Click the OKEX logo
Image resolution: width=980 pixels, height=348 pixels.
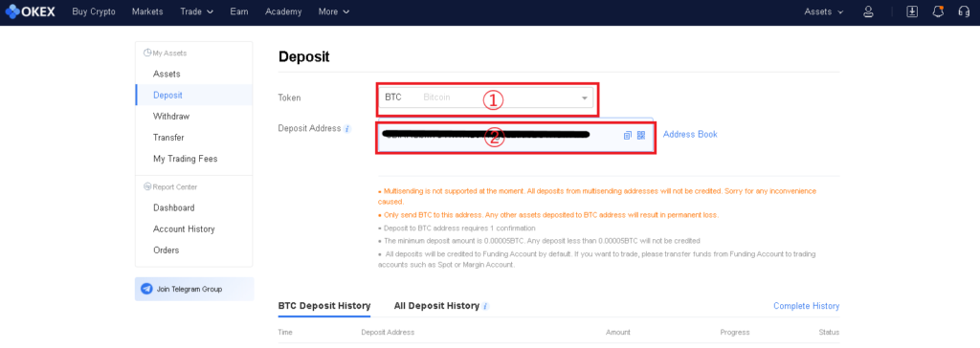[x=30, y=11]
